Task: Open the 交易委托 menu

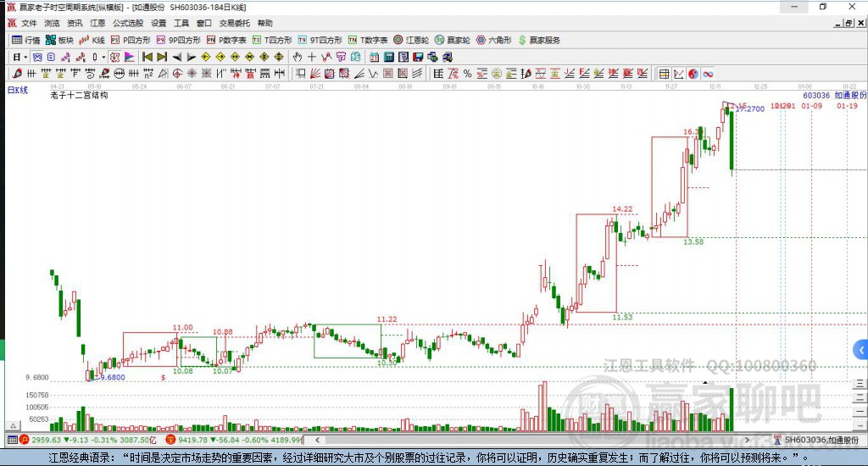Action: (234, 23)
